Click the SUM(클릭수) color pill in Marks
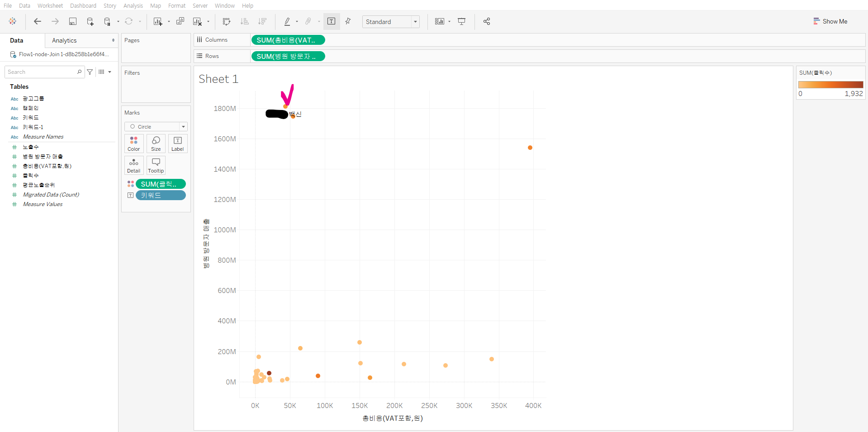Viewport: 868px width, 432px height. [161, 184]
